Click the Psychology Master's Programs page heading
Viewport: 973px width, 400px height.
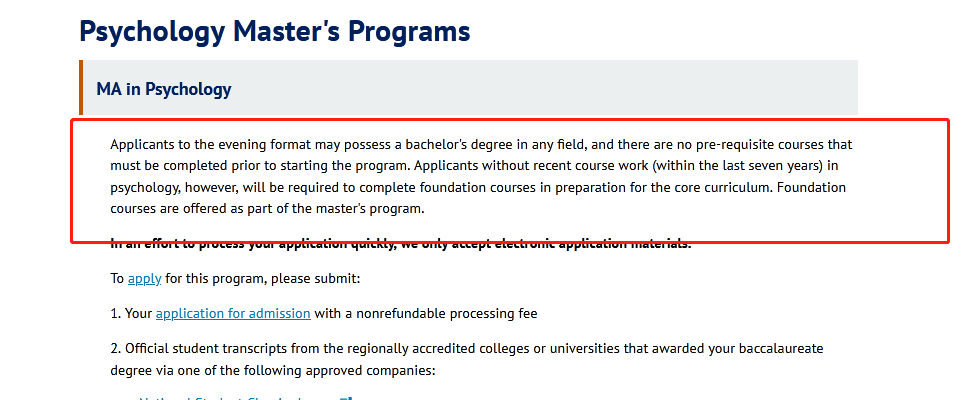275,30
